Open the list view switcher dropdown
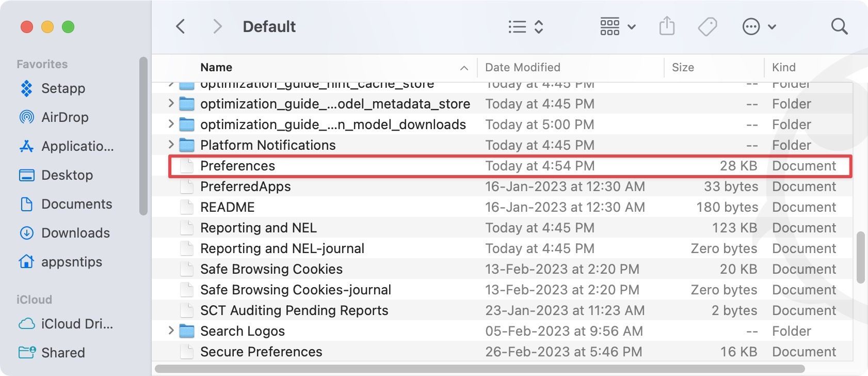The width and height of the screenshot is (868, 376). click(525, 26)
